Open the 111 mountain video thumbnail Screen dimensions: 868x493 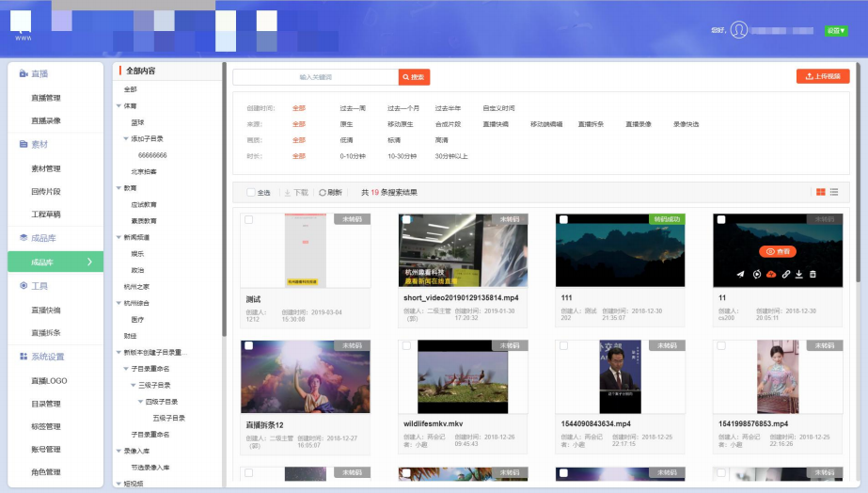(x=620, y=250)
